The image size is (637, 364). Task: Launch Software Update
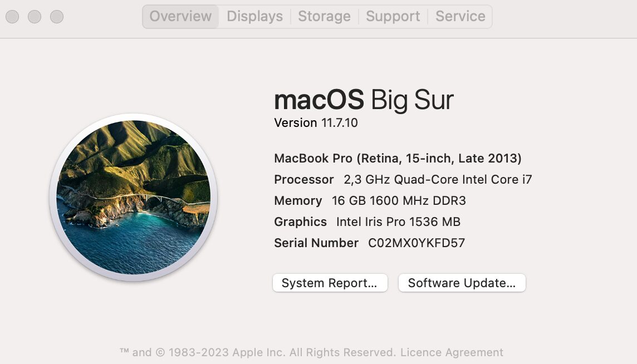pyautogui.click(x=462, y=283)
